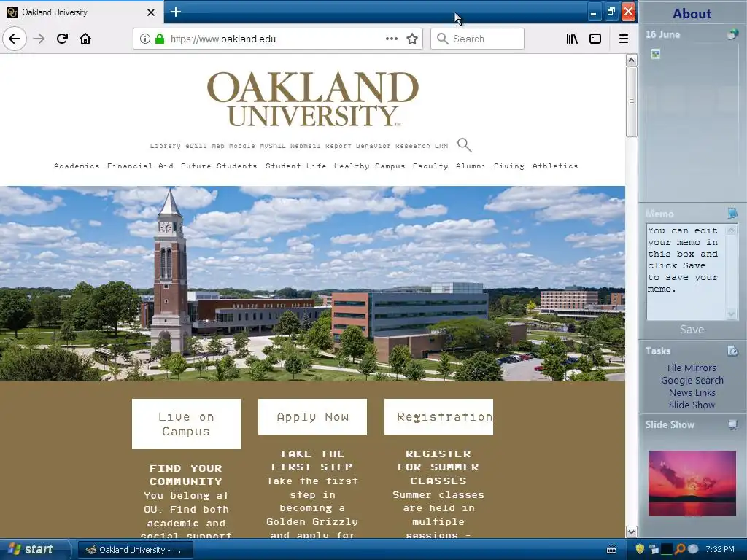The height and width of the screenshot is (560, 747).
Task: Click the Memo box scroll up arrow
Action: [x=731, y=230]
